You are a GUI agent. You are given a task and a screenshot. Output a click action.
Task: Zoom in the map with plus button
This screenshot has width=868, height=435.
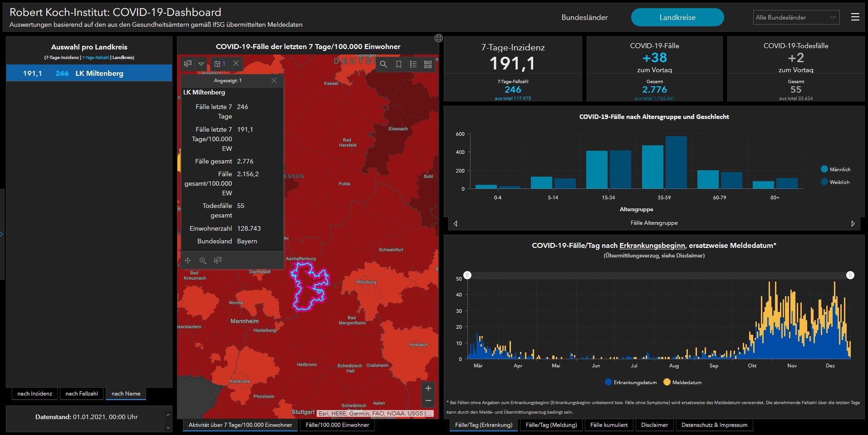pos(428,388)
